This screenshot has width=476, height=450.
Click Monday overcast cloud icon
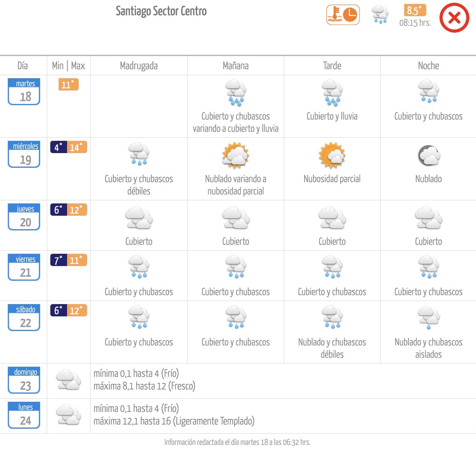(69, 414)
